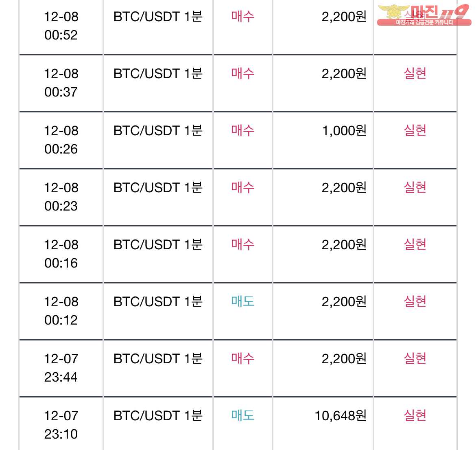Click 매도 label in the 23:10 row

242,416
